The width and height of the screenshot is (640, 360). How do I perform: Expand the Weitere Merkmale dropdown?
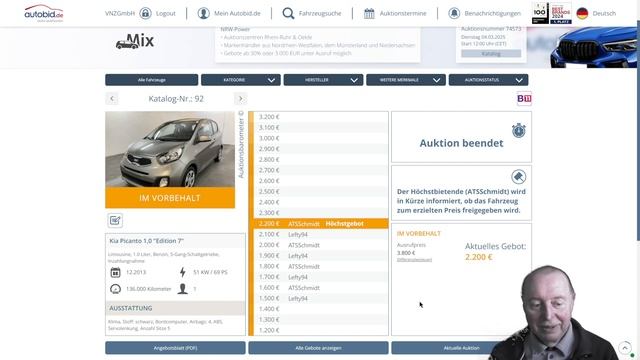click(x=406, y=80)
